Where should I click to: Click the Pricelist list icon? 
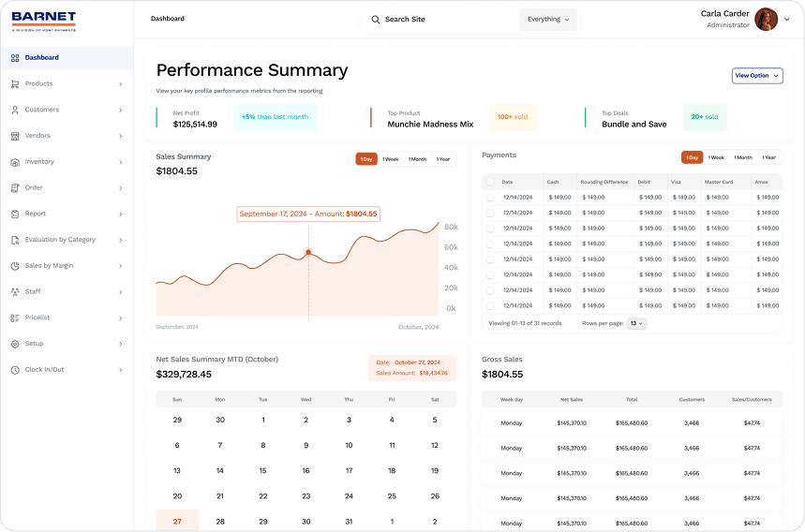pyautogui.click(x=15, y=318)
